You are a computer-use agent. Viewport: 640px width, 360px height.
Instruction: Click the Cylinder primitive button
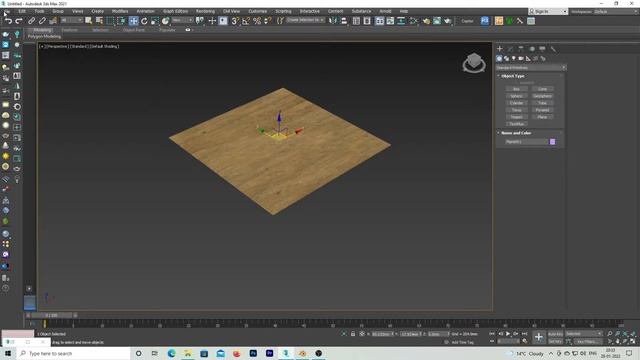click(x=516, y=103)
